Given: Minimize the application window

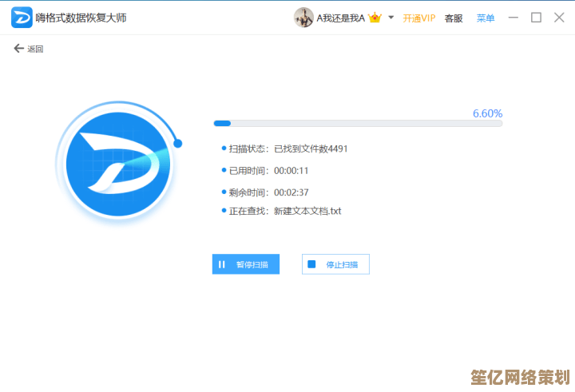Looking at the screenshot, I should (514, 18).
